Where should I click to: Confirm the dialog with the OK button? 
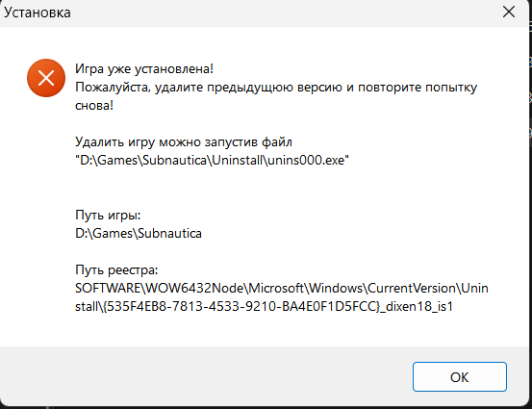(x=460, y=376)
